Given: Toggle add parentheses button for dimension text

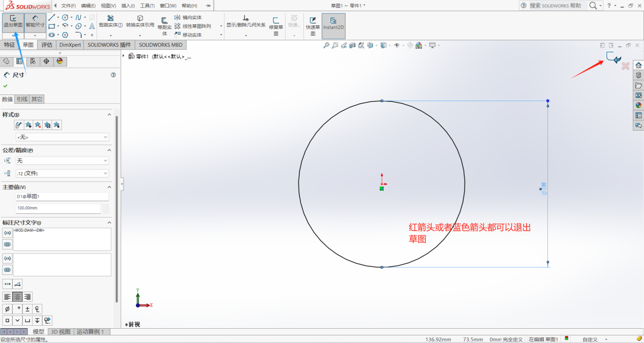Looking at the screenshot, I should (8, 233).
